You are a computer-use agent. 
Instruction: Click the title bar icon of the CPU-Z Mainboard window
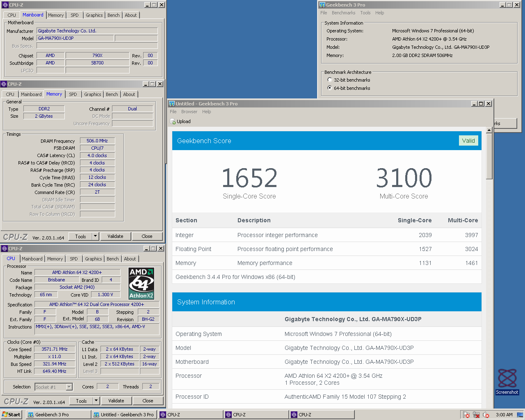[5, 5]
